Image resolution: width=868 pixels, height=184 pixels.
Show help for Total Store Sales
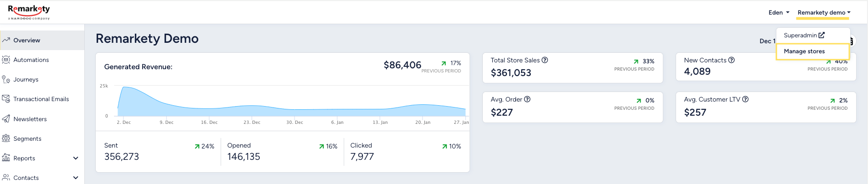click(545, 60)
